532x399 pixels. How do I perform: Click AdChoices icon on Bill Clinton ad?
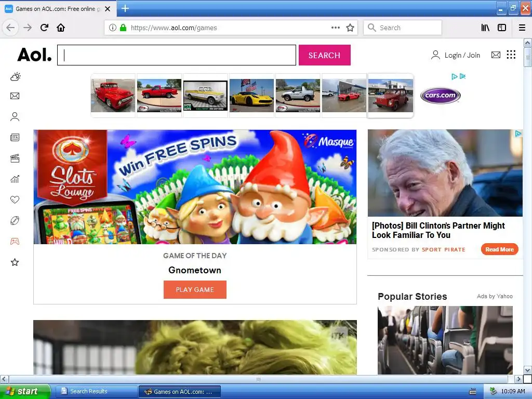tap(518, 134)
